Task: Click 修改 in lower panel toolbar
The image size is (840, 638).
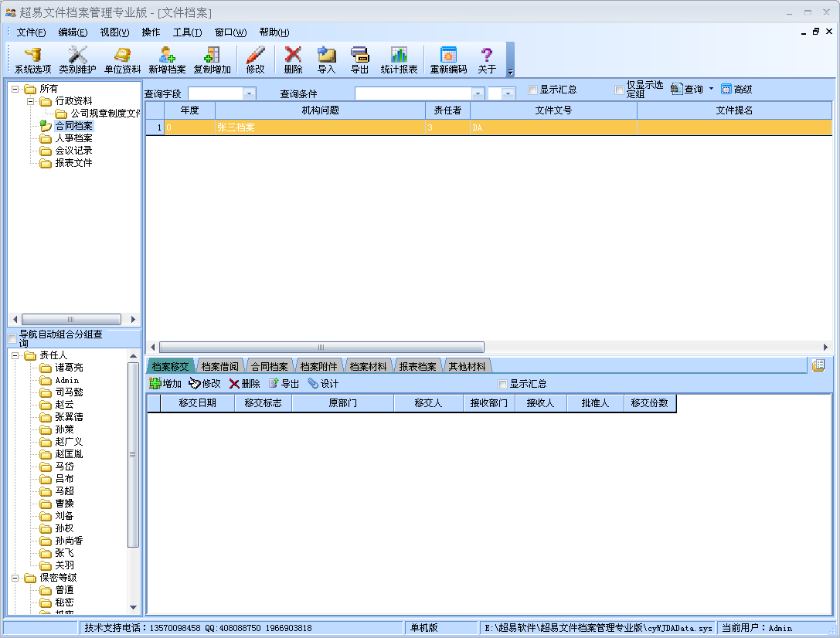Action: point(205,384)
